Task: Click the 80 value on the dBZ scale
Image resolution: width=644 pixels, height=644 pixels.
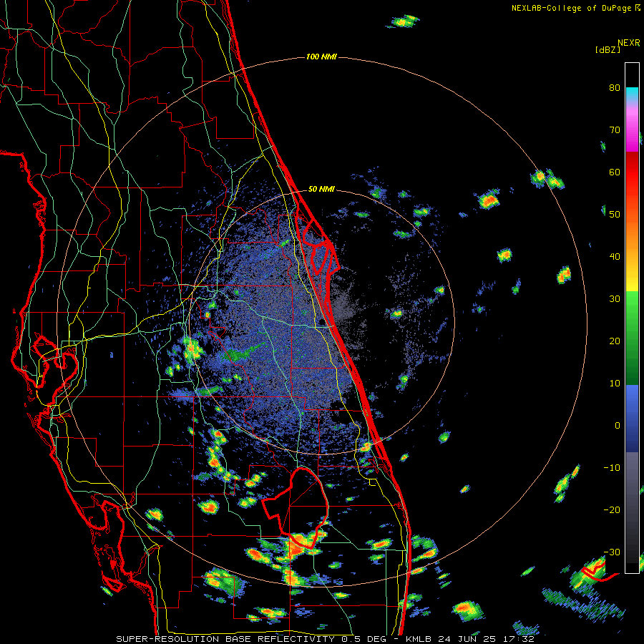Action: pyautogui.click(x=615, y=88)
